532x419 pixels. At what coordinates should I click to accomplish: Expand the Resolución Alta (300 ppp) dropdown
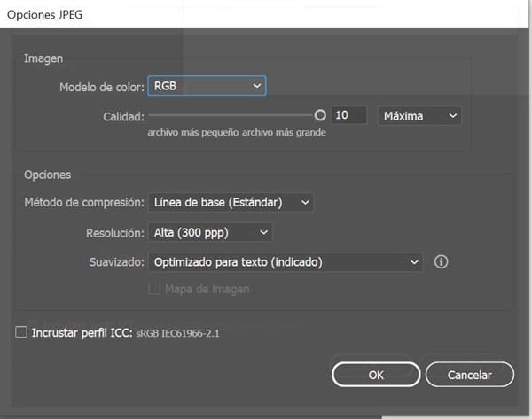click(209, 232)
